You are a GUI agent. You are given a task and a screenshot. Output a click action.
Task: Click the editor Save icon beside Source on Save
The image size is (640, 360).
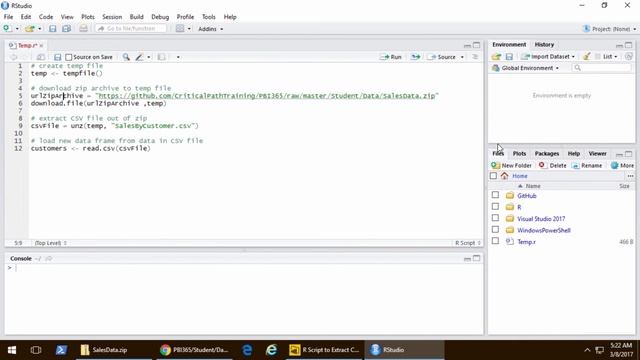pos(58,57)
